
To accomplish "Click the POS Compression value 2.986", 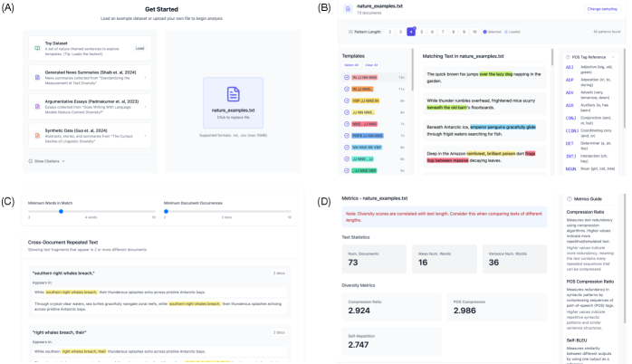I will pos(464,311).
